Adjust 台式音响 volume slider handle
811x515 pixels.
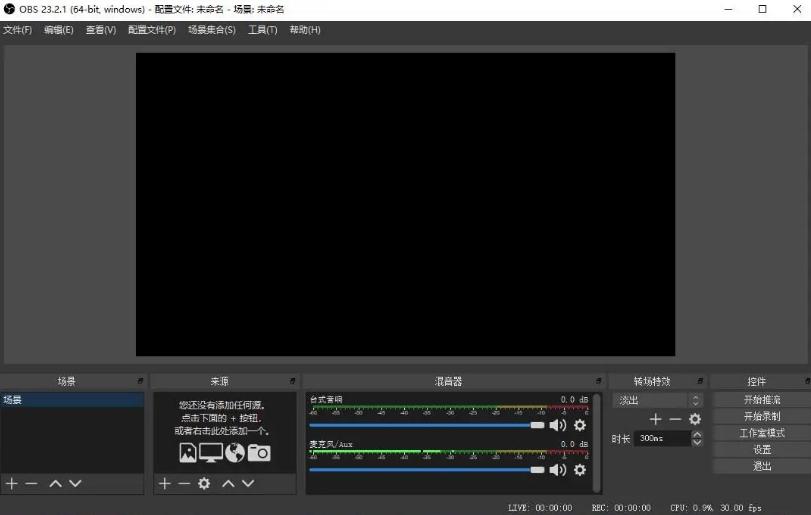click(537, 425)
